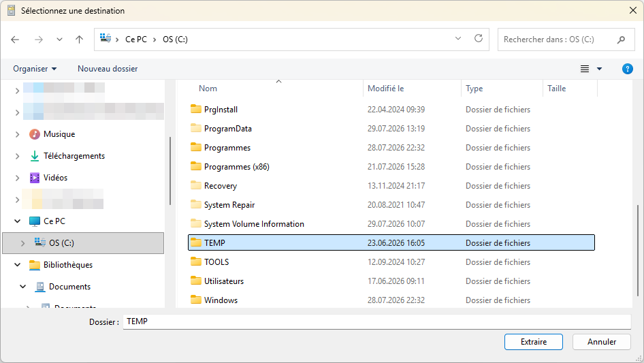This screenshot has width=644, height=363.
Task: Open the Organiser menu
Action: click(35, 69)
